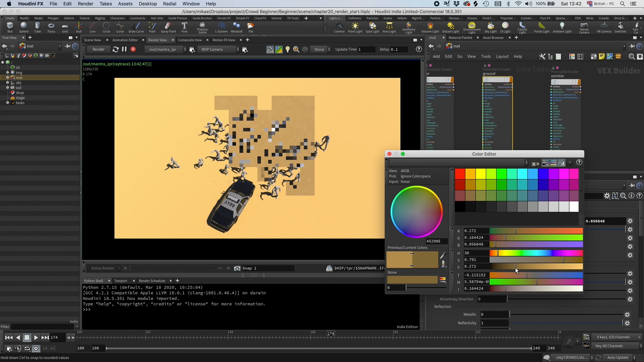Create a Sphere from the shelf

coord(24,27)
